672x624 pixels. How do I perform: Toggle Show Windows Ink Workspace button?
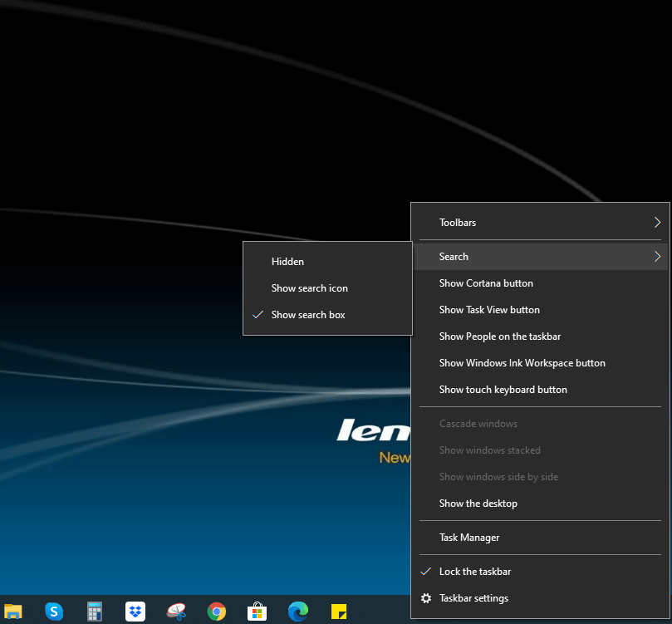540,363
